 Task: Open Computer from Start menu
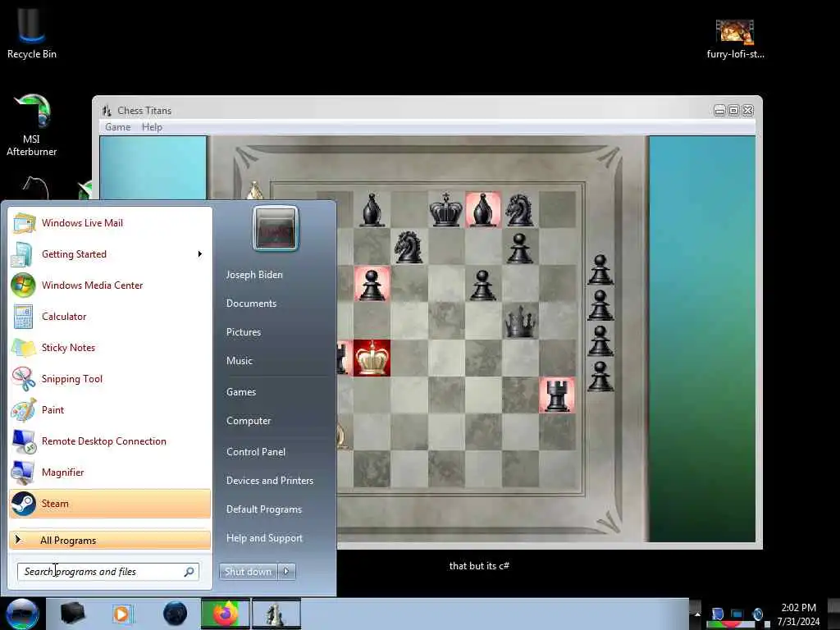click(249, 421)
